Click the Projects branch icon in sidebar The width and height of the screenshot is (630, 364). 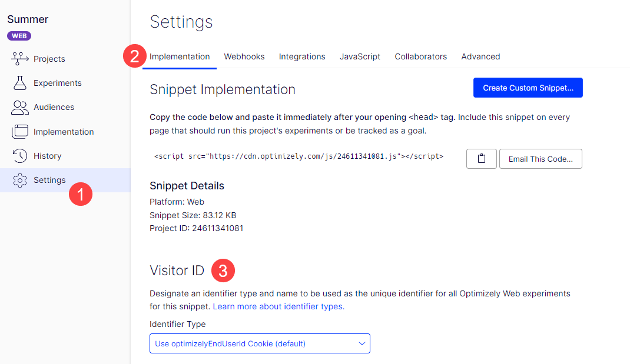(20, 59)
